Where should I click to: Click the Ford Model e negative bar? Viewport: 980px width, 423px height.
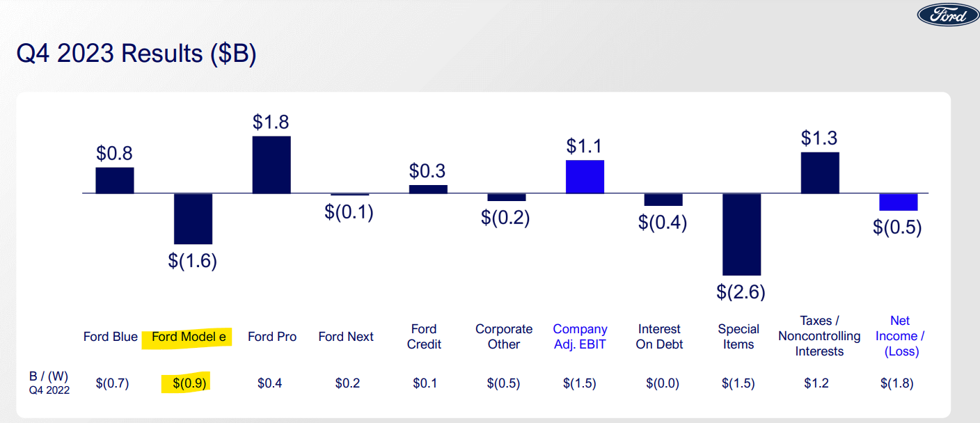tap(193, 218)
